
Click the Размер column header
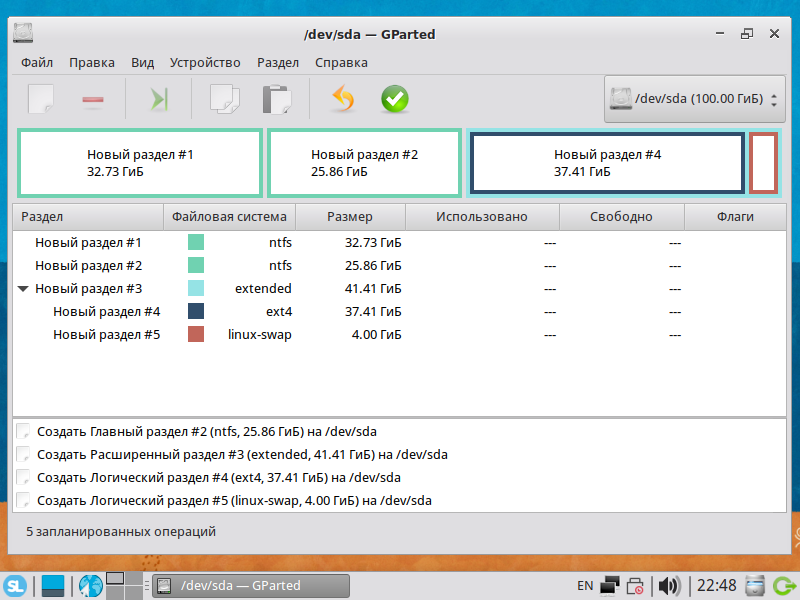[x=350, y=217]
